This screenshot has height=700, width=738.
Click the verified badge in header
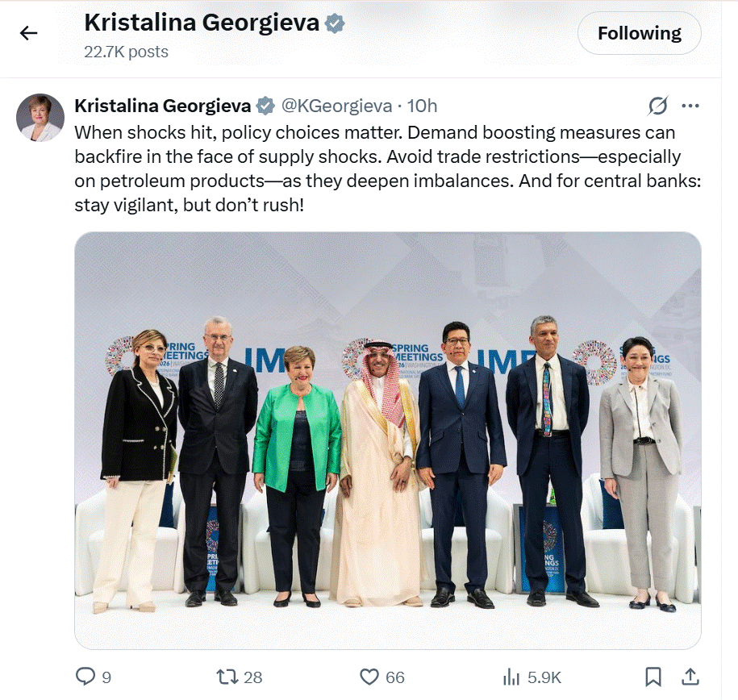click(x=335, y=23)
